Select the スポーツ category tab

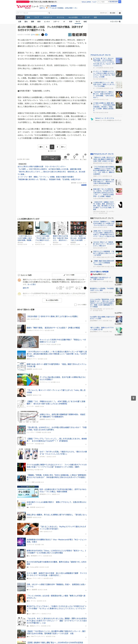coord(56,22)
